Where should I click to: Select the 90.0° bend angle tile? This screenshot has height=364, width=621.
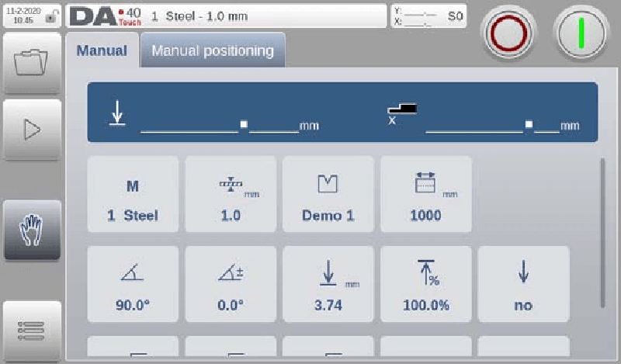(x=132, y=284)
